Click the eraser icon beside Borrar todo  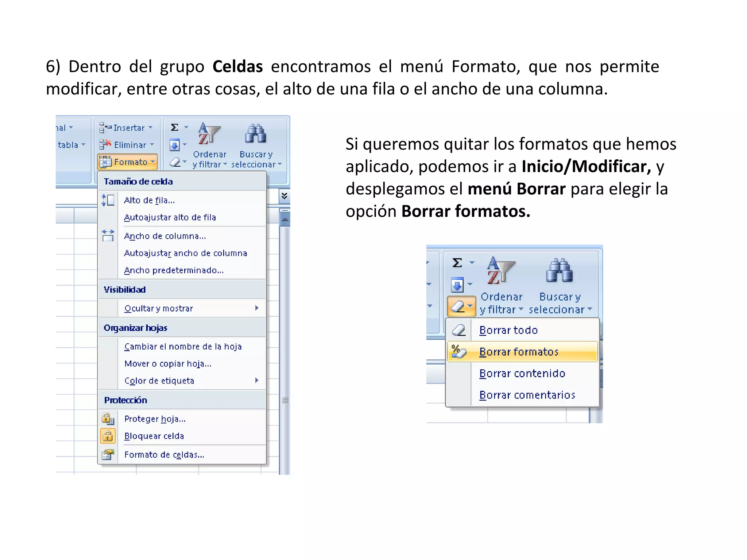459,330
